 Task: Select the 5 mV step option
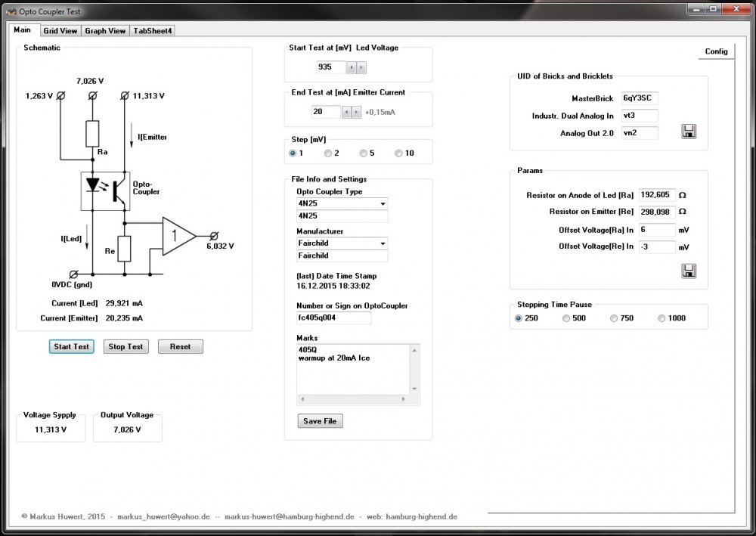coord(364,153)
